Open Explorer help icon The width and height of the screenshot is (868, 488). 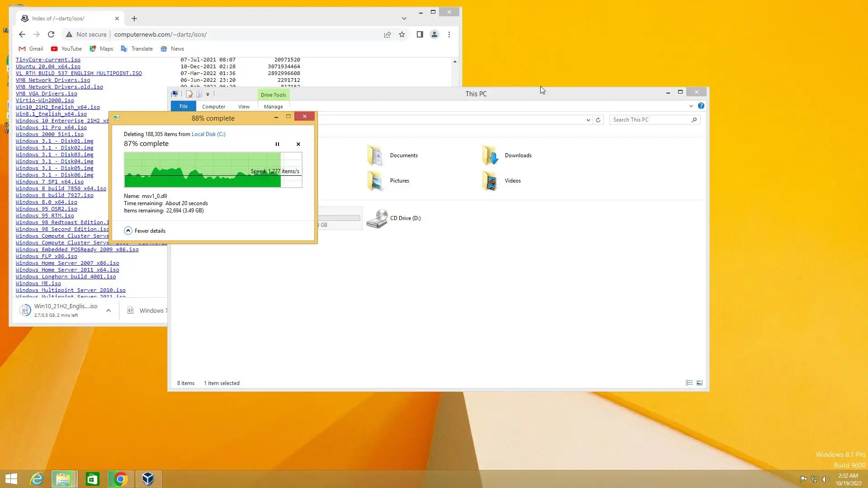701,106
